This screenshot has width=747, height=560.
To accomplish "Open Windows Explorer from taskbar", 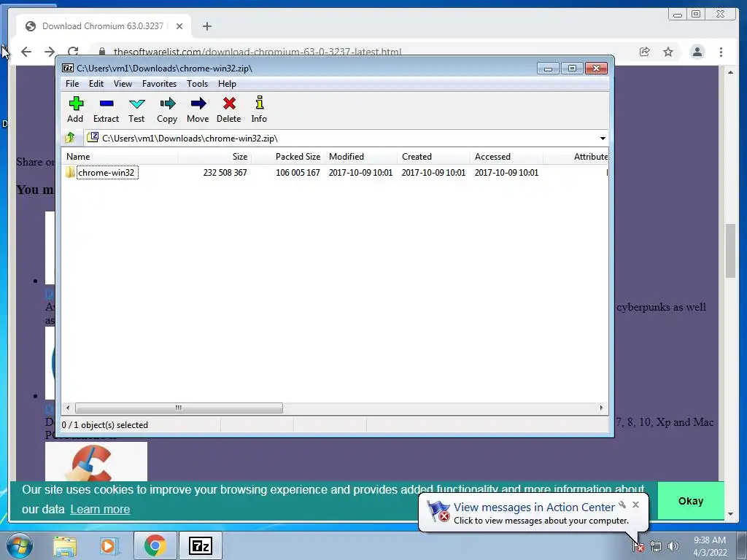I will coord(65,545).
